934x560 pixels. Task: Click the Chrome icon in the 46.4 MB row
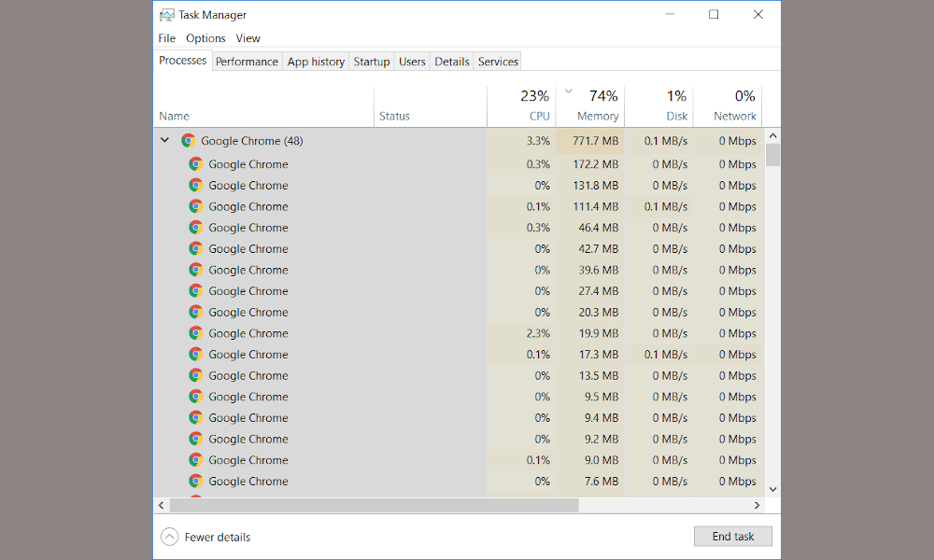point(195,228)
